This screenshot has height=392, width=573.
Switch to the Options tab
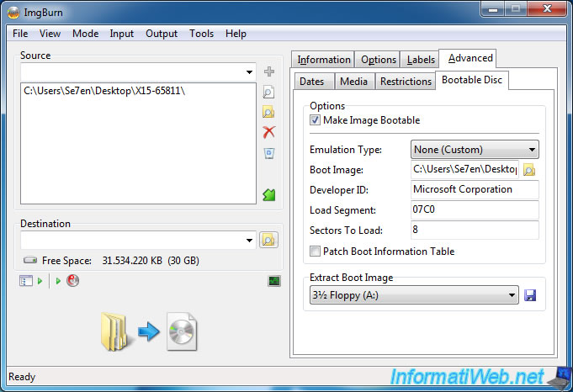pyautogui.click(x=378, y=60)
